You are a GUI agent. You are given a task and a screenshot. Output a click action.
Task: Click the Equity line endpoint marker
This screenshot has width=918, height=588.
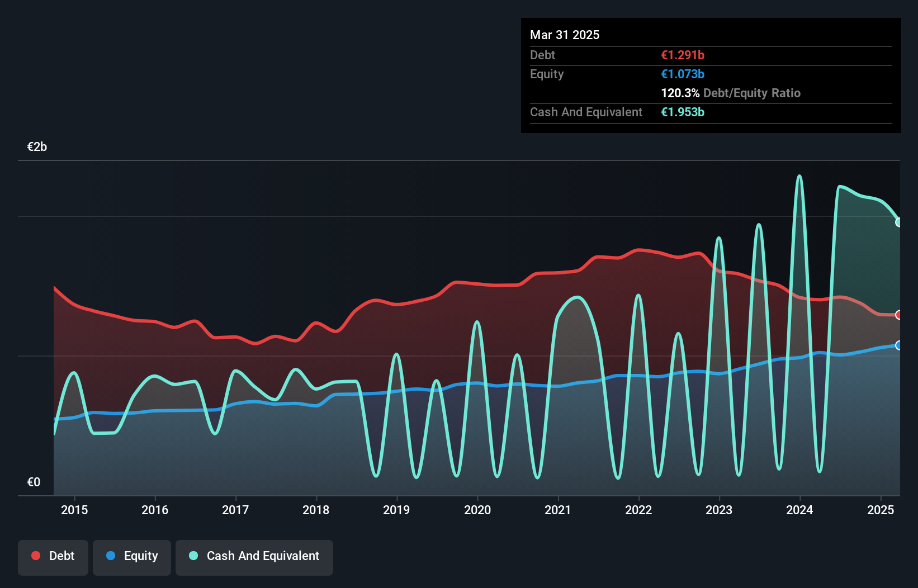click(x=899, y=345)
